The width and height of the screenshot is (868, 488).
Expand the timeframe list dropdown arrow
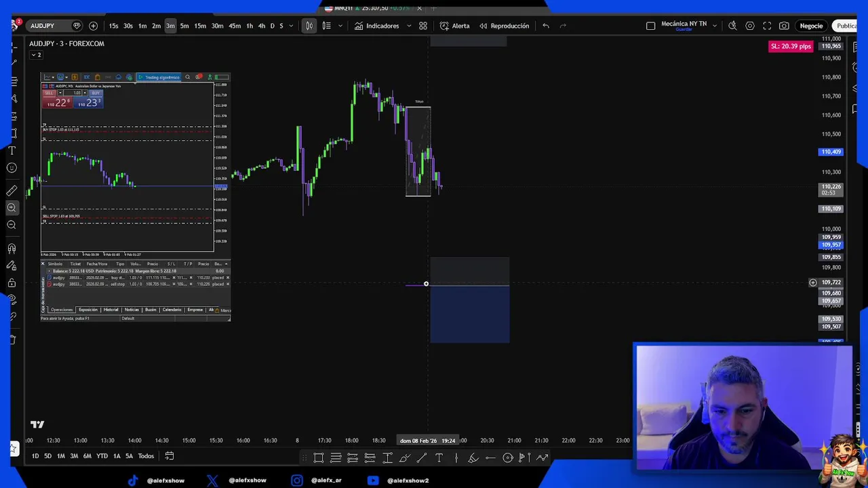pyautogui.click(x=292, y=26)
